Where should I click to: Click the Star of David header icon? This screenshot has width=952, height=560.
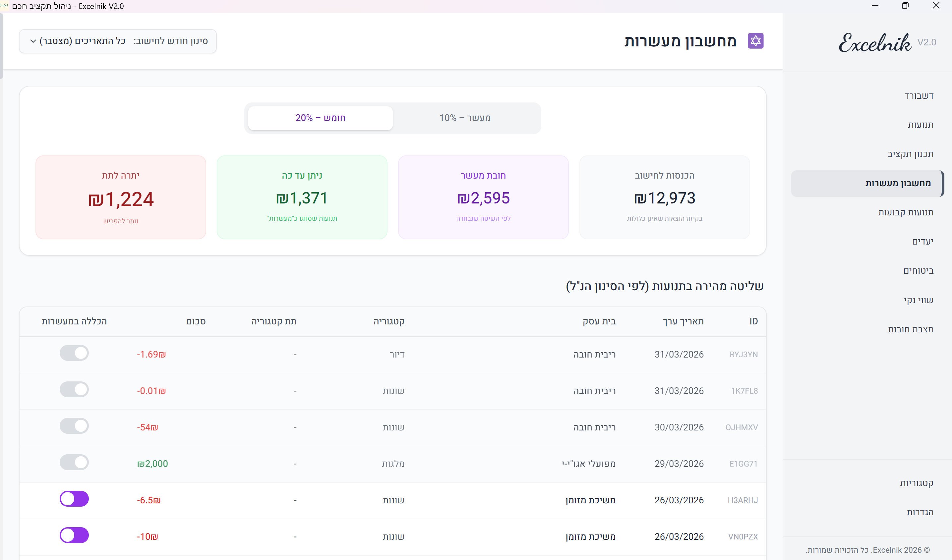coord(755,41)
